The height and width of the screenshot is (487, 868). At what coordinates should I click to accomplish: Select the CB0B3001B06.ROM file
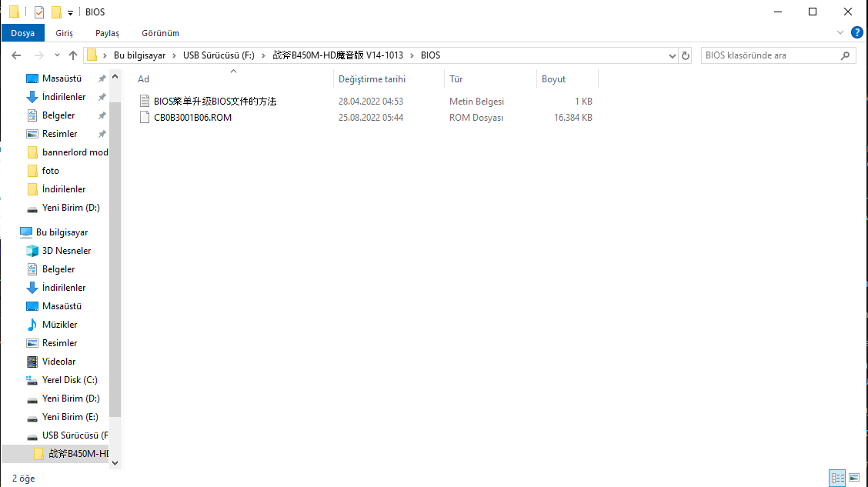(x=192, y=117)
